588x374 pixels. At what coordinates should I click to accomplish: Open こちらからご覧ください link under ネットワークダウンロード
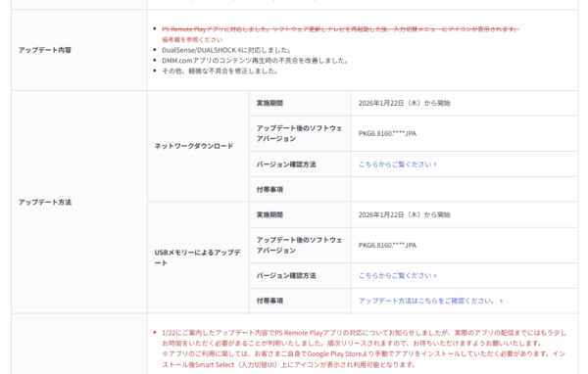398,164
